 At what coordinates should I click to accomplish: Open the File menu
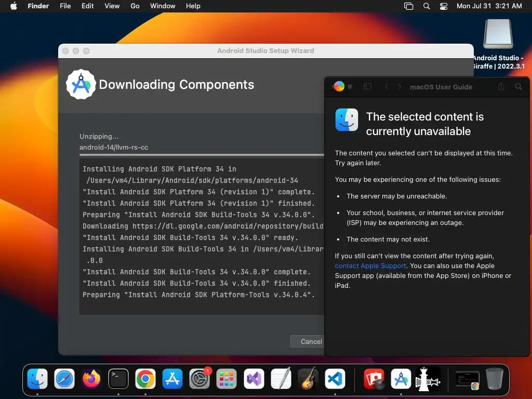pos(65,6)
